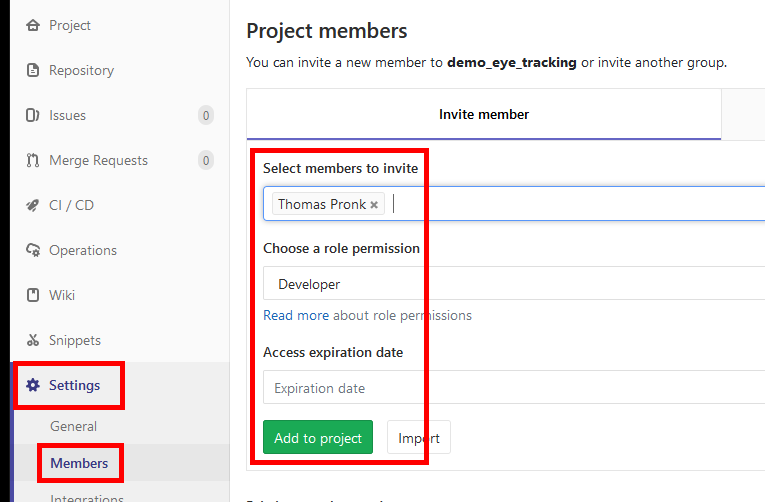Image resolution: width=765 pixels, height=502 pixels.
Task: Click the Repository file icon
Action: pos(33,70)
